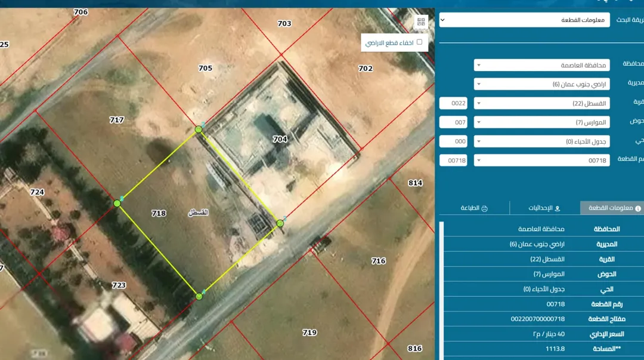
Task: Open the search method معلومات القطعة dropdown
Action: click(525, 20)
